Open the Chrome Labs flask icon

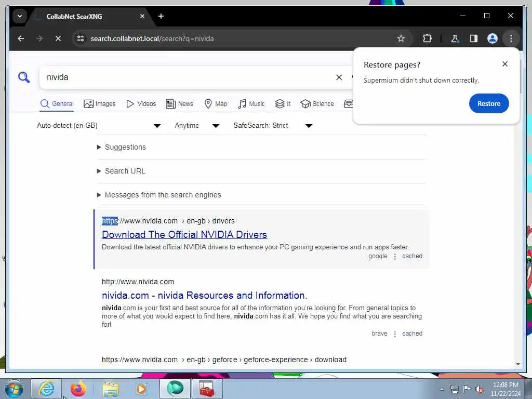click(x=455, y=38)
